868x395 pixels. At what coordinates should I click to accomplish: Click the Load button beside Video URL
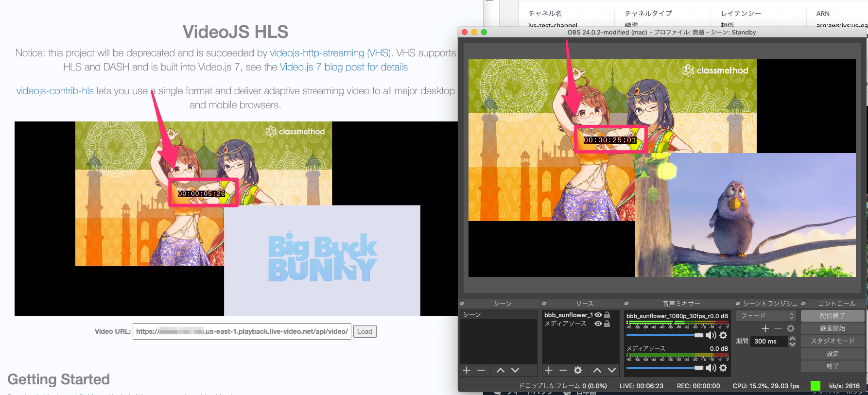[365, 331]
